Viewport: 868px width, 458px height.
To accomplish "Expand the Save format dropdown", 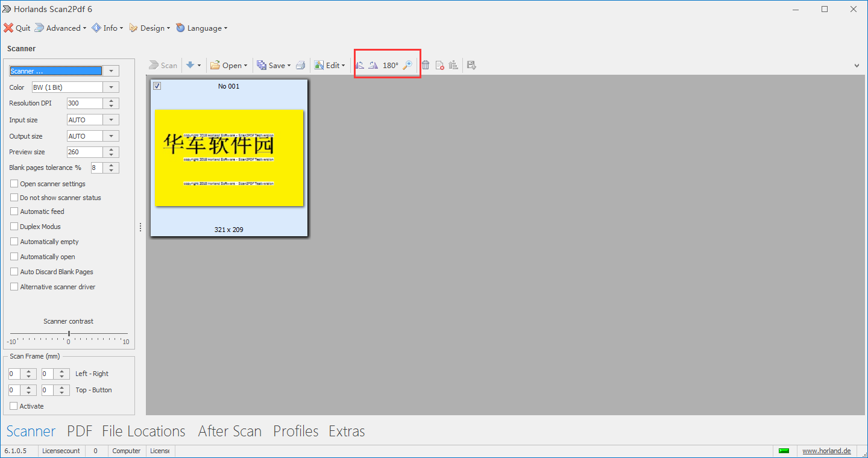I will pyautogui.click(x=288, y=64).
